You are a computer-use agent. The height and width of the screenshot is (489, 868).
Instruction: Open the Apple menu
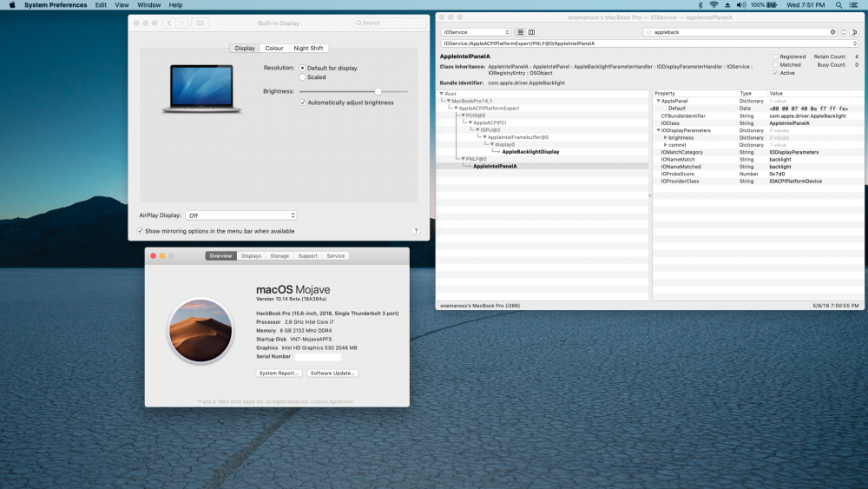[x=12, y=5]
